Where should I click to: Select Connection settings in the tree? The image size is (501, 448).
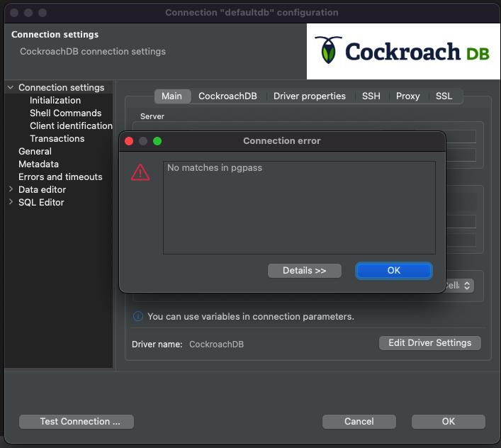62,88
